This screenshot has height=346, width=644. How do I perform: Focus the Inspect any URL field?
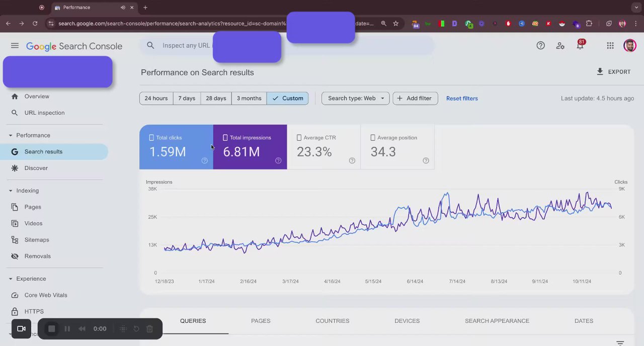point(287,45)
